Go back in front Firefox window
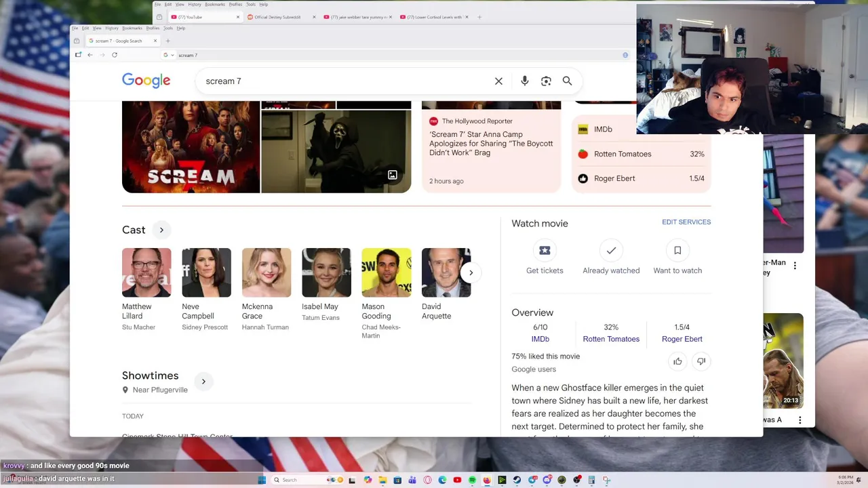This screenshot has width=868, height=488. click(x=90, y=55)
